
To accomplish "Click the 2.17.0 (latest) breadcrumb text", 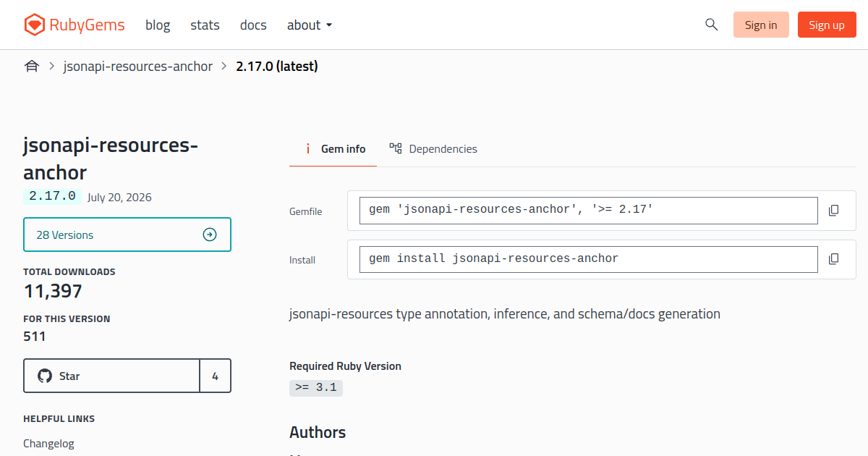I will pos(277,67).
